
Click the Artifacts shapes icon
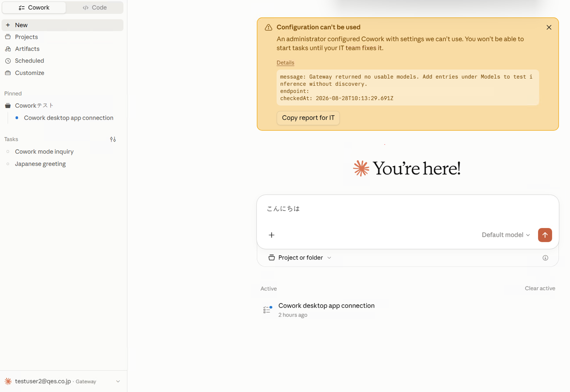[8, 49]
